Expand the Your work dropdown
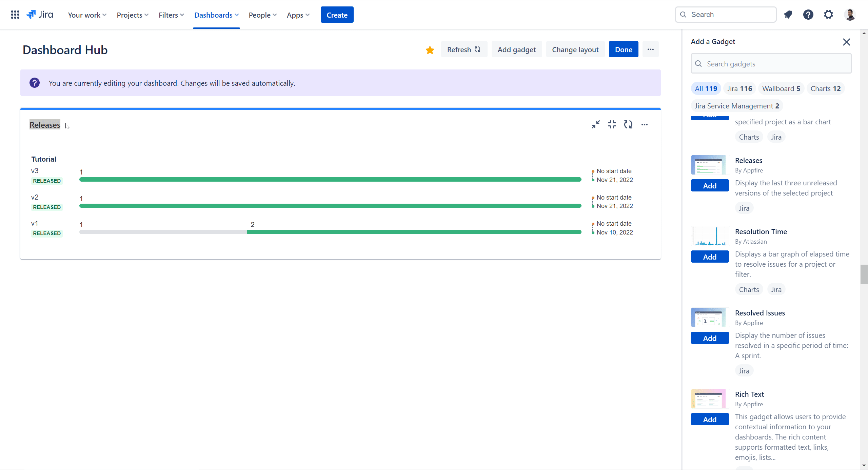868x470 pixels. tap(87, 15)
